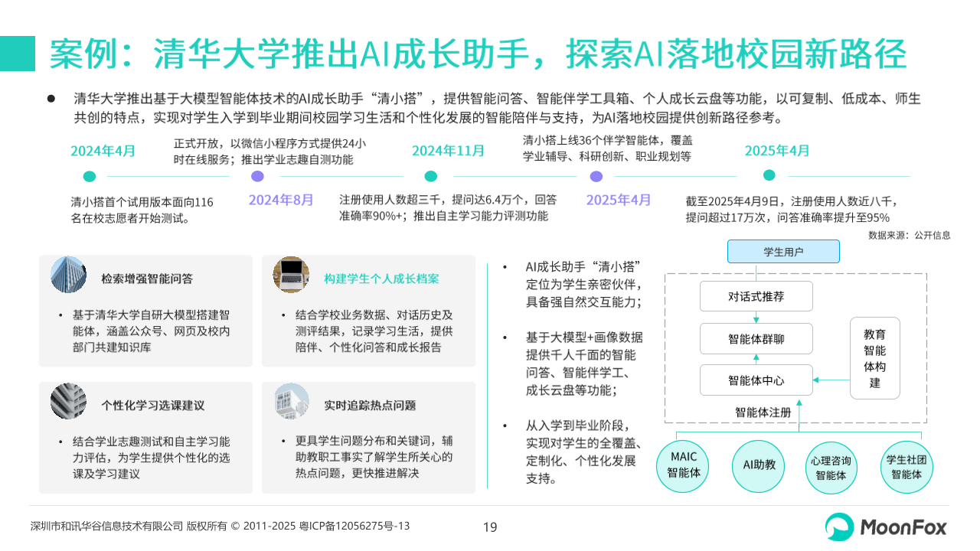The height and width of the screenshot is (551, 980).
Task: Click the teal timeline dot under 2024年4月
Action: click(x=90, y=176)
